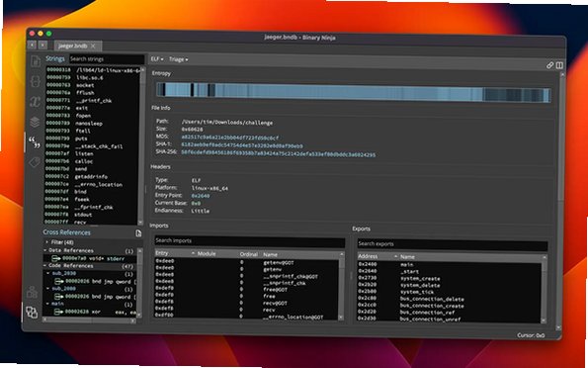Screen dimensions: 588x368
Task: Select the _start export row
Action: click(450, 271)
